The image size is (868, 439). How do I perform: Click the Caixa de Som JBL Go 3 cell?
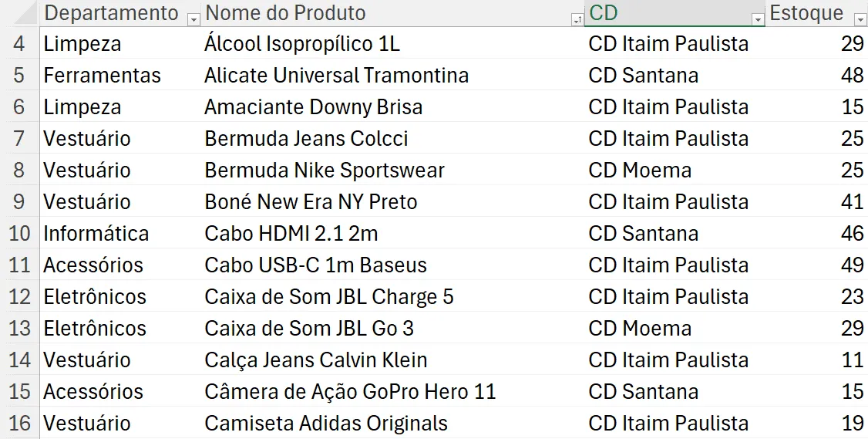392,328
